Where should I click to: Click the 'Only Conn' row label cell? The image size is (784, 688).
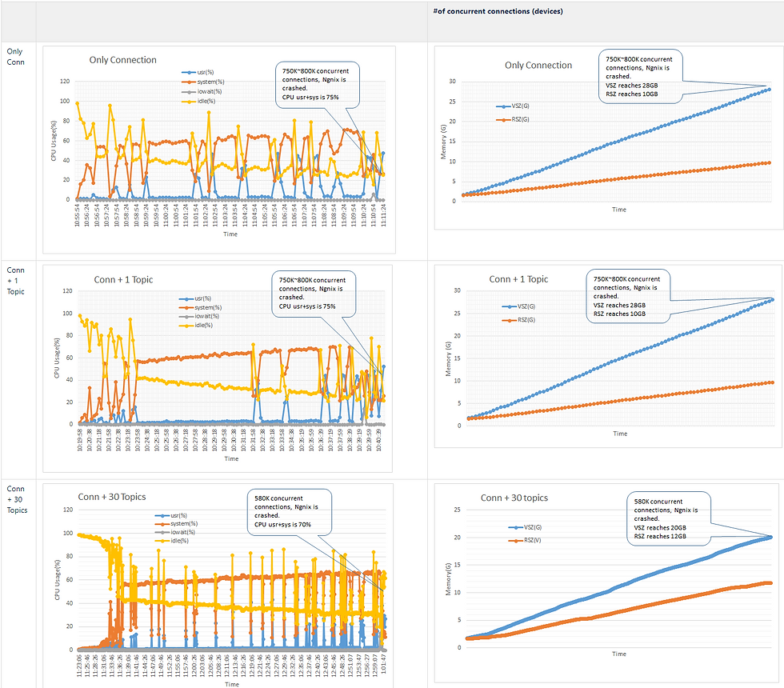point(18,151)
